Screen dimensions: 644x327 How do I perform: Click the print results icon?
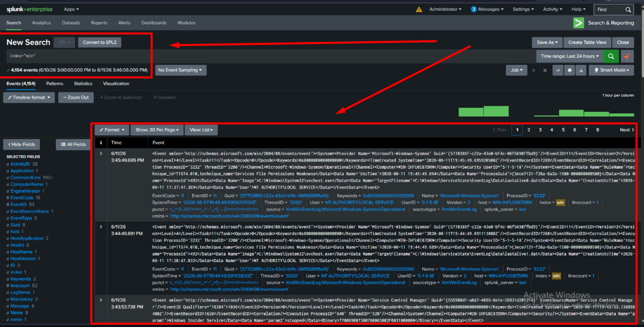pos(569,70)
